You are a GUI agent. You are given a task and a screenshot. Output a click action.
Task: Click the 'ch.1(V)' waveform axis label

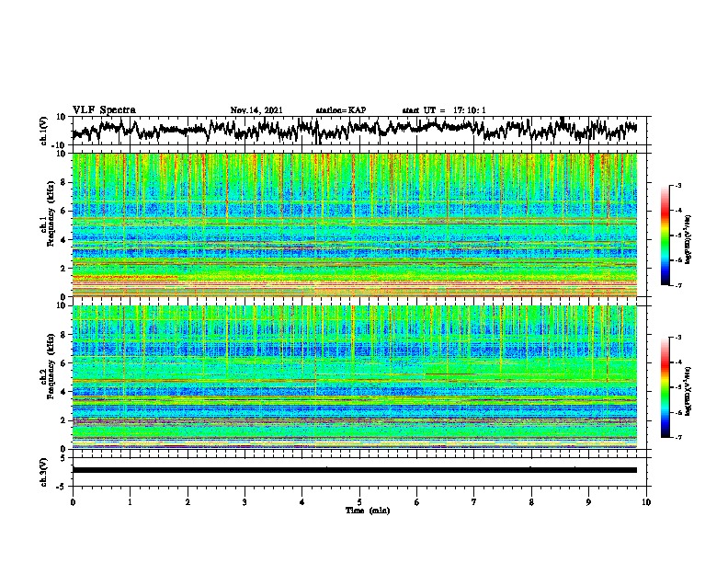pos(44,131)
